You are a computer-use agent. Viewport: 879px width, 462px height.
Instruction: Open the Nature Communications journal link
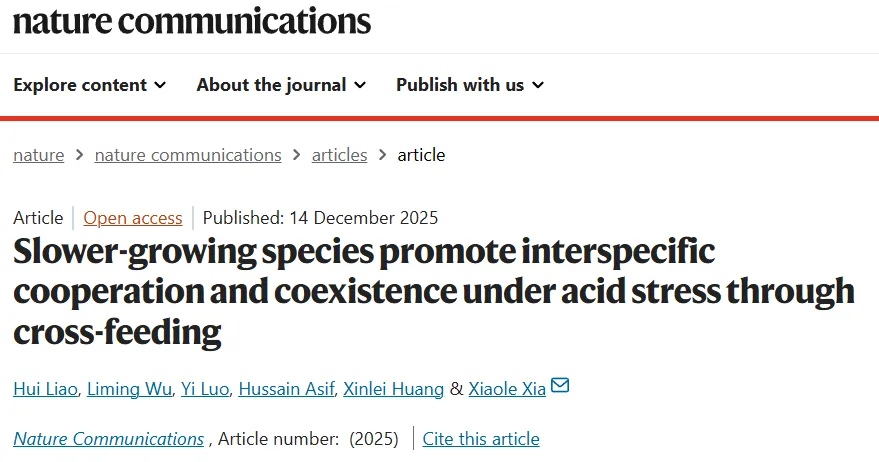point(108,439)
